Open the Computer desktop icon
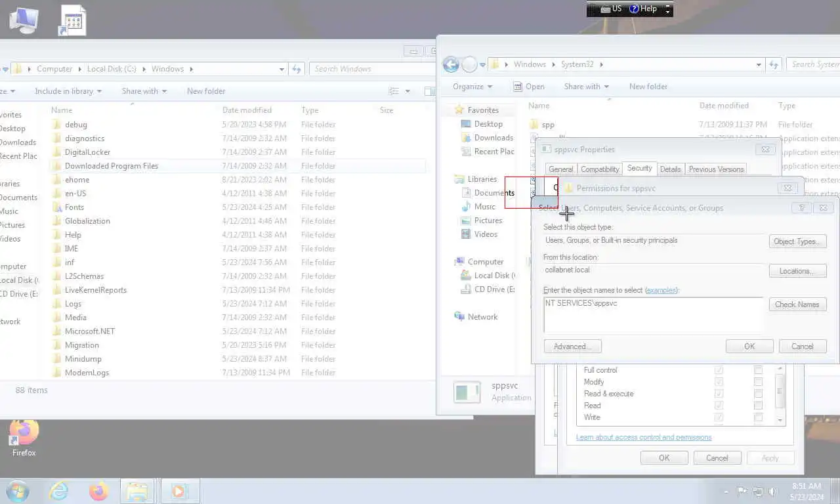The height and width of the screenshot is (504, 840). point(24,20)
